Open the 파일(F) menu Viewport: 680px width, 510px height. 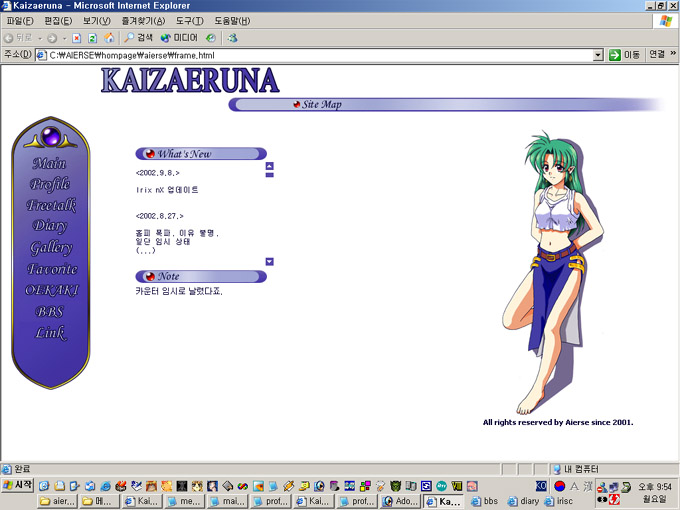(x=20, y=21)
